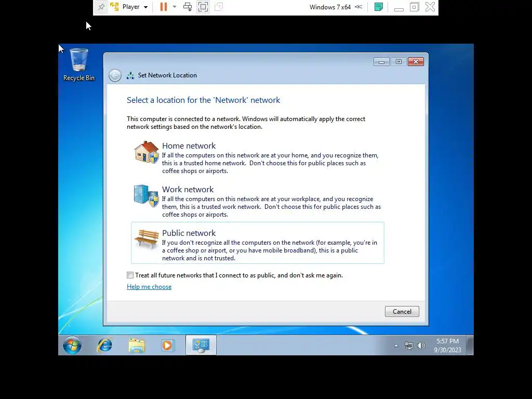Choose the Public network option
532x399 pixels.
(258, 243)
